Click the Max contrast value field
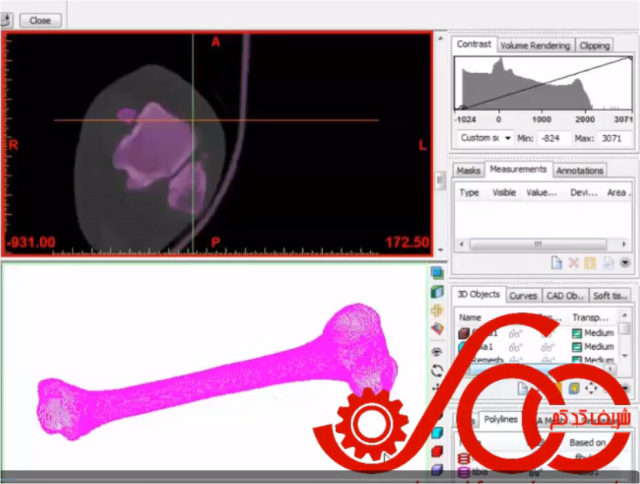640x484 pixels. tap(614, 138)
